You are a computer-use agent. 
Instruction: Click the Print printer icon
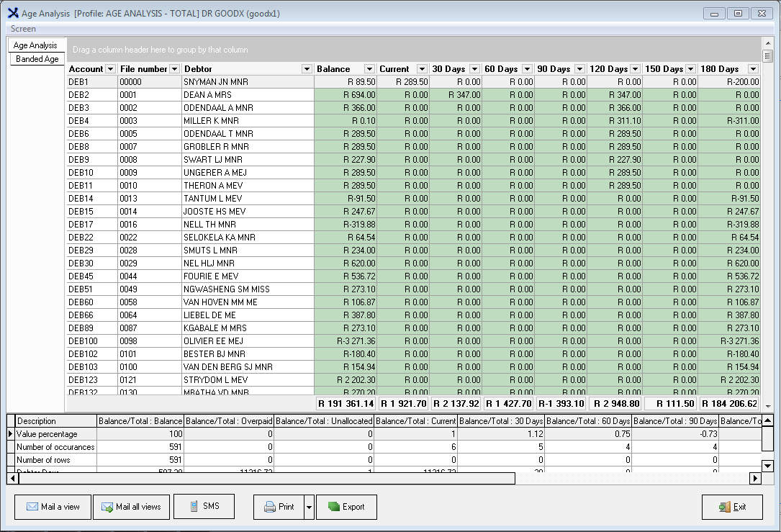coord(270,507)
